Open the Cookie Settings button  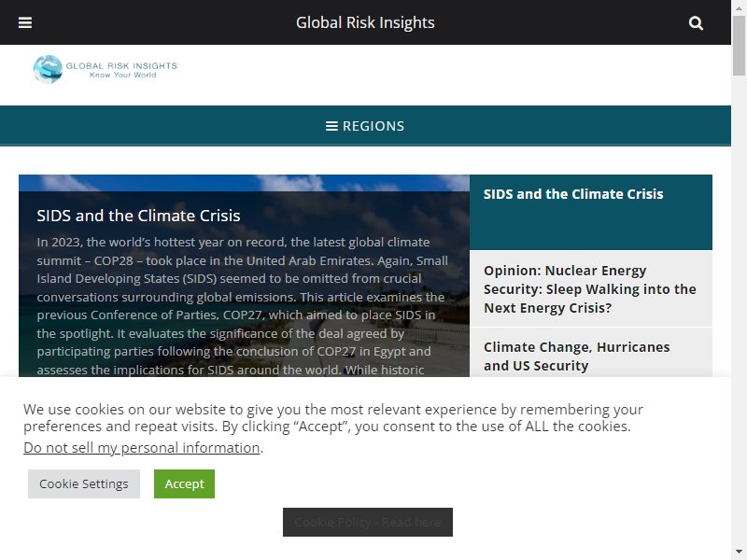[84, 483]
